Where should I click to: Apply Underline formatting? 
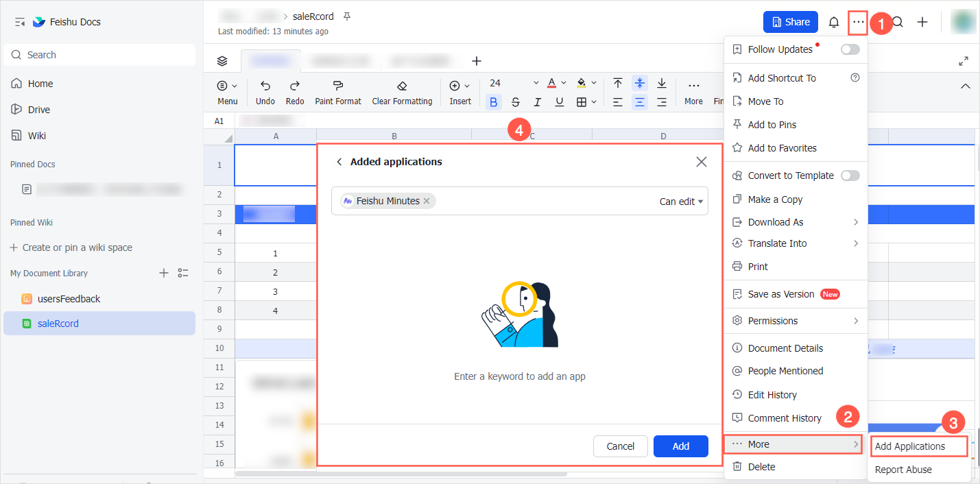[x=560, y=102]
